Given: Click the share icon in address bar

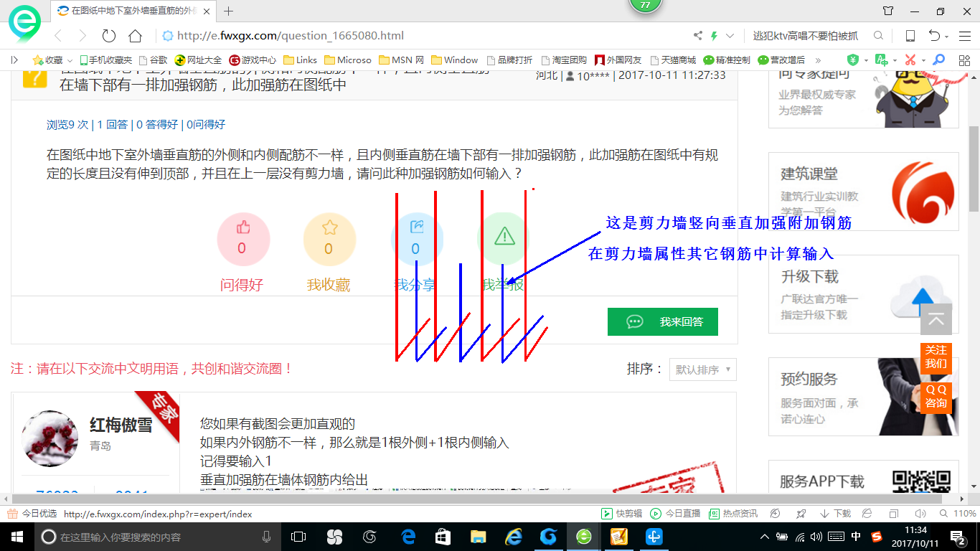Looking at the screenshot, I should 698,36.
